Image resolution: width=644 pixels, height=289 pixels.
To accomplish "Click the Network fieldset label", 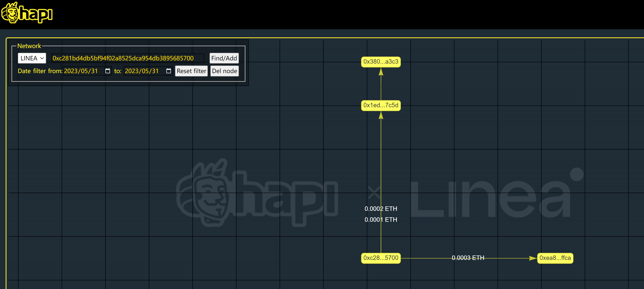I will click(x=29, y=46).
